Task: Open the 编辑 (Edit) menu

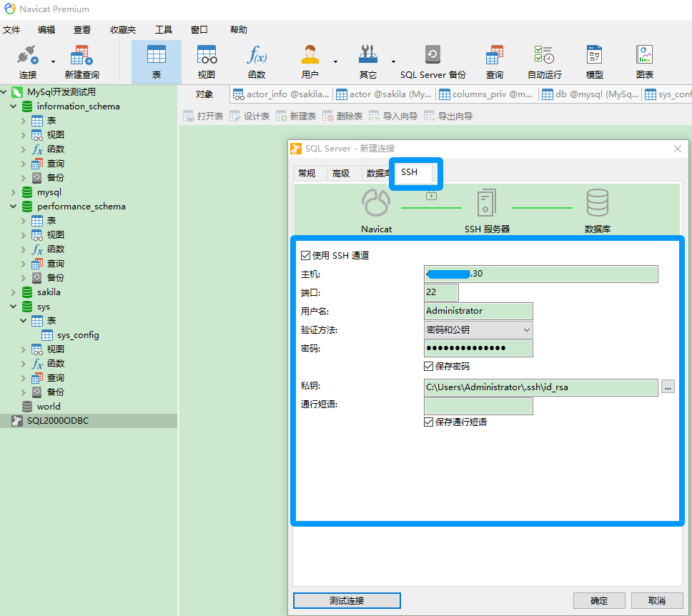Action: tap(46, 29)
